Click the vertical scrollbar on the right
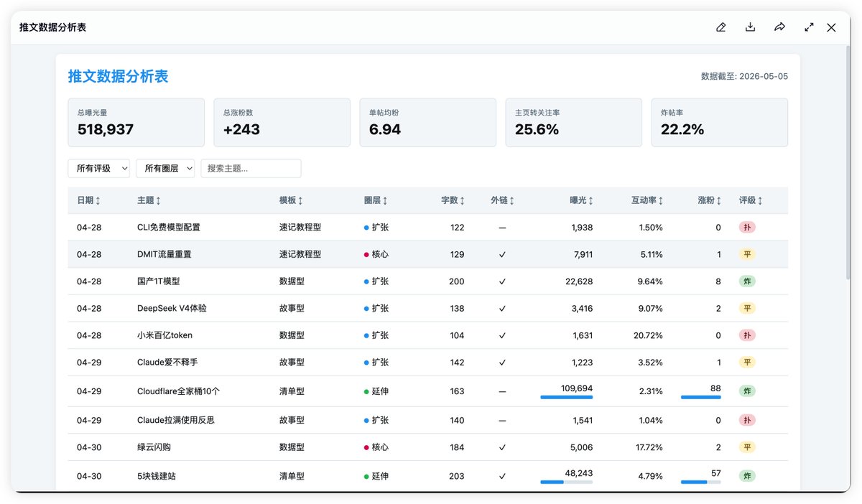The image size is (862, 504). (x=848, y=162)
